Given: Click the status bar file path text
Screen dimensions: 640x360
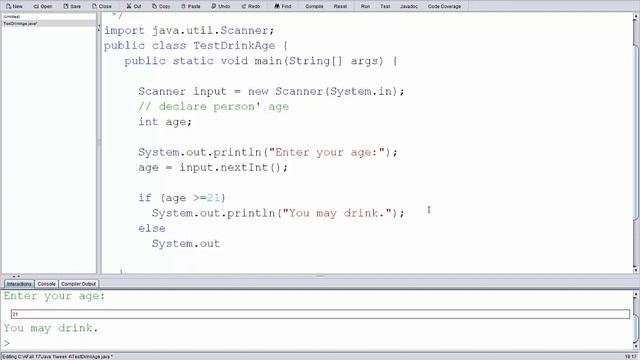Looking at the screenshot, I should click(58, 357).
